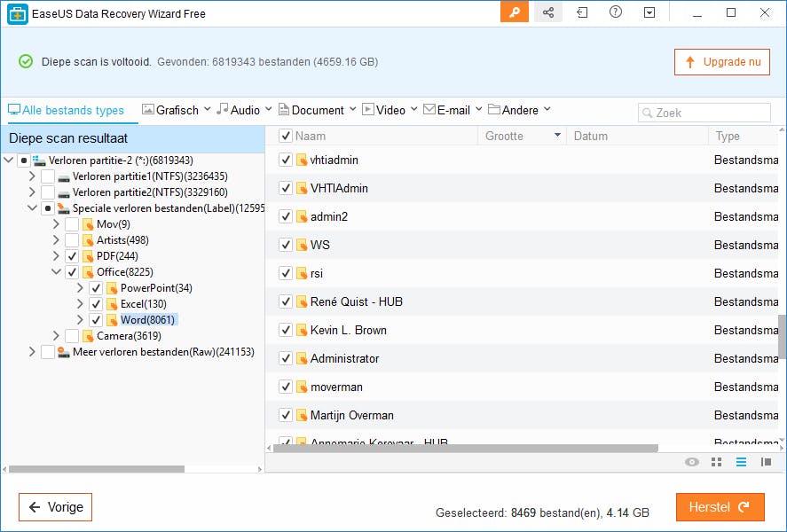787x532 pixels.
Task: Check the Verloren partitie2(NTFS) checkbox
Action: pos(48,192)
